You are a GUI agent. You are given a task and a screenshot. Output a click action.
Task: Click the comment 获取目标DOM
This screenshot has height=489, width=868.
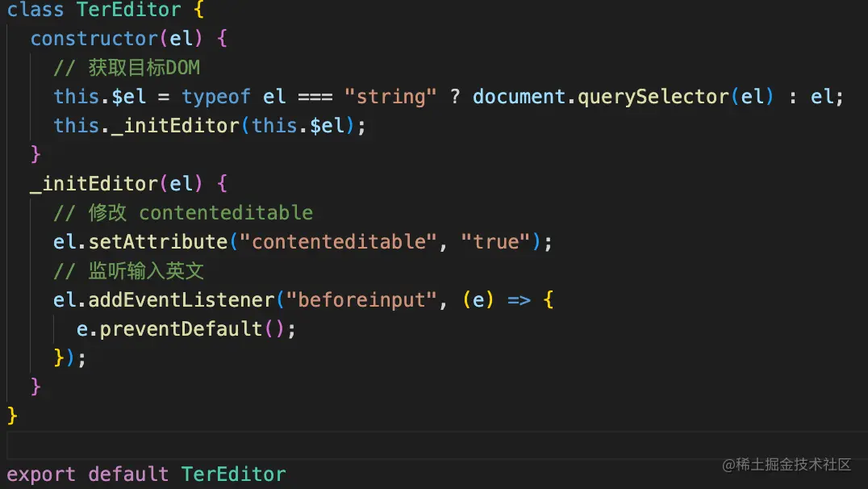point(127,68)
